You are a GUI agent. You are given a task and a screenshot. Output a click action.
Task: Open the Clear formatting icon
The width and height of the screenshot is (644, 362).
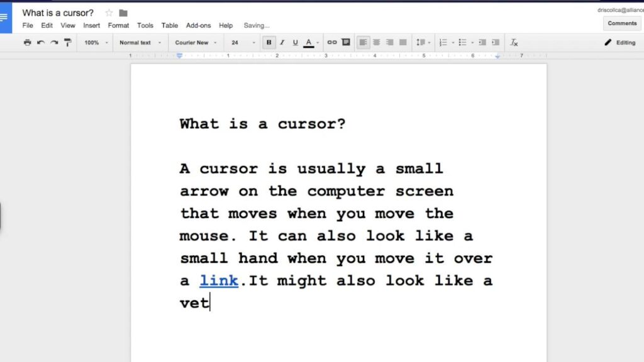[514, 42]
